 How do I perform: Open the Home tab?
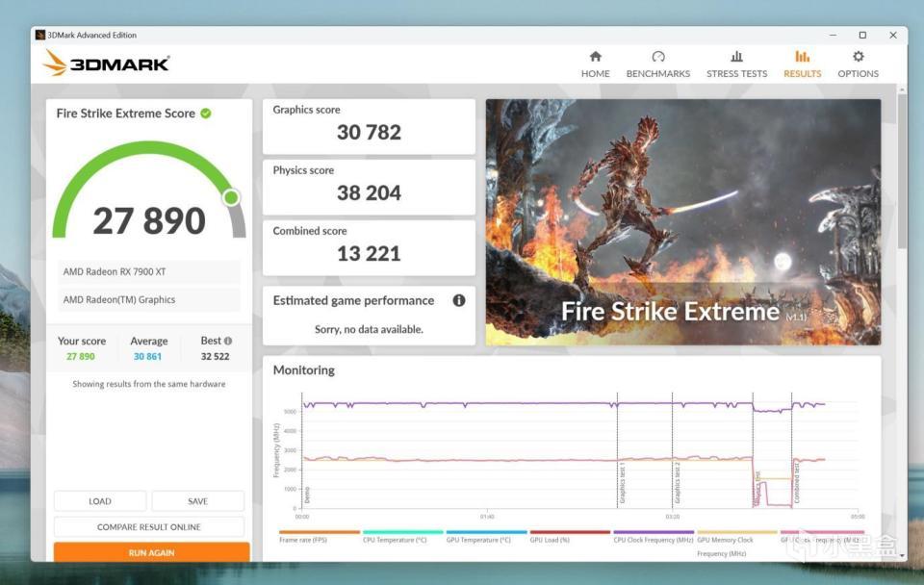pyautogui.click(x=595, y=64)
